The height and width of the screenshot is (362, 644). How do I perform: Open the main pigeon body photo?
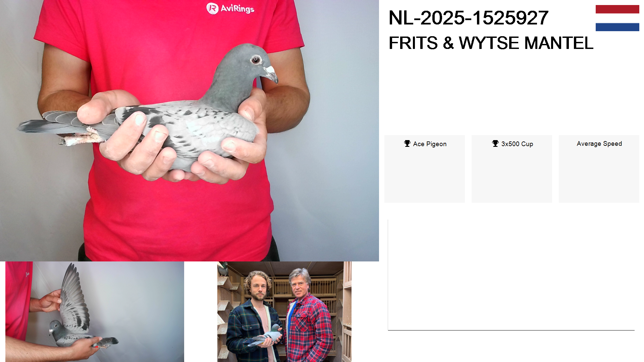(190, 131)
